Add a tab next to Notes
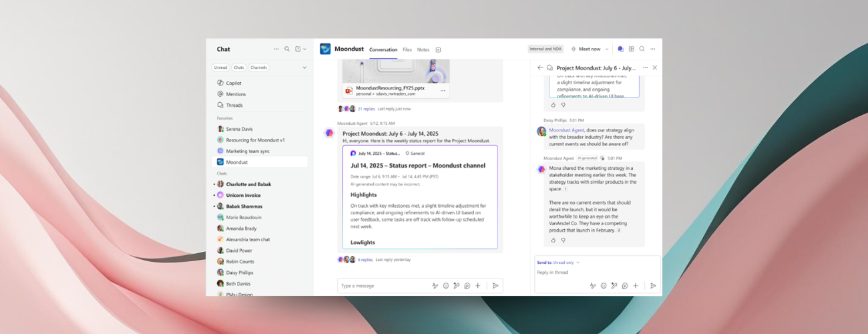The width and height of the screenshot is (868, 334). pos(439,49)
